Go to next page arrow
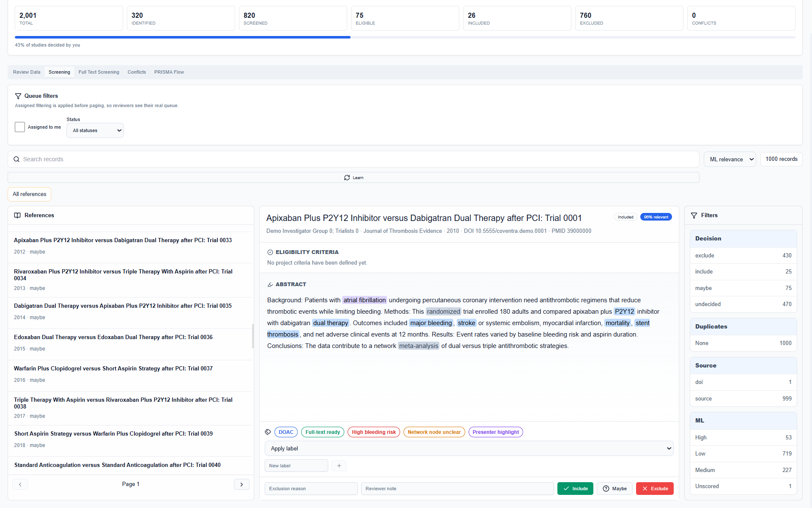812x508 pixels. [241, 484]
